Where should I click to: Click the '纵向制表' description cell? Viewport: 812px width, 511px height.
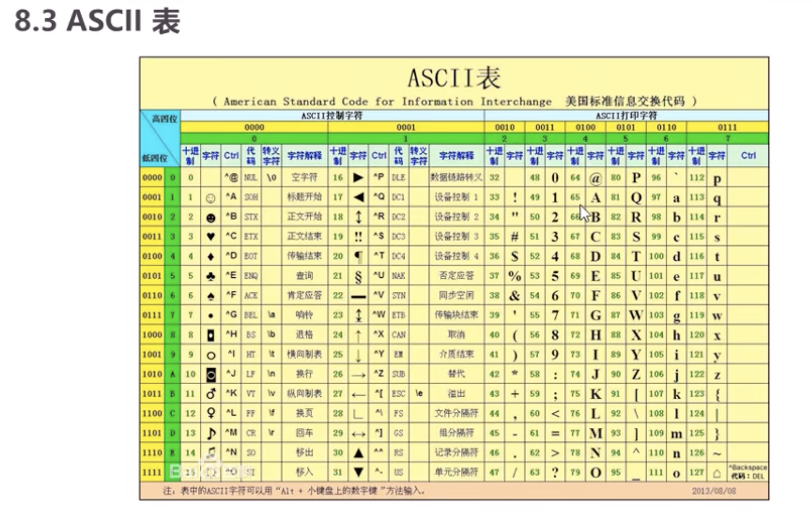point(304,394)
